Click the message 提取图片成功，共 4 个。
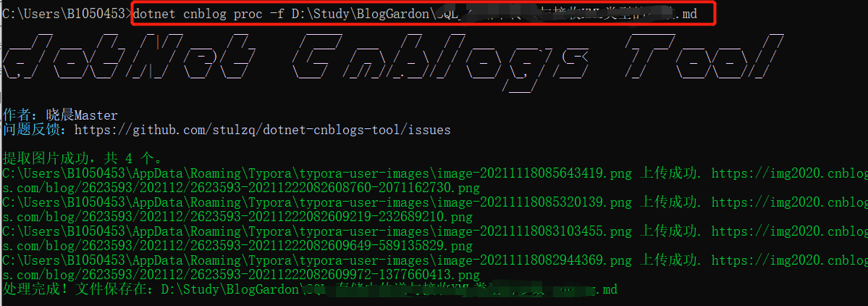868x306 pixels. 83,159
